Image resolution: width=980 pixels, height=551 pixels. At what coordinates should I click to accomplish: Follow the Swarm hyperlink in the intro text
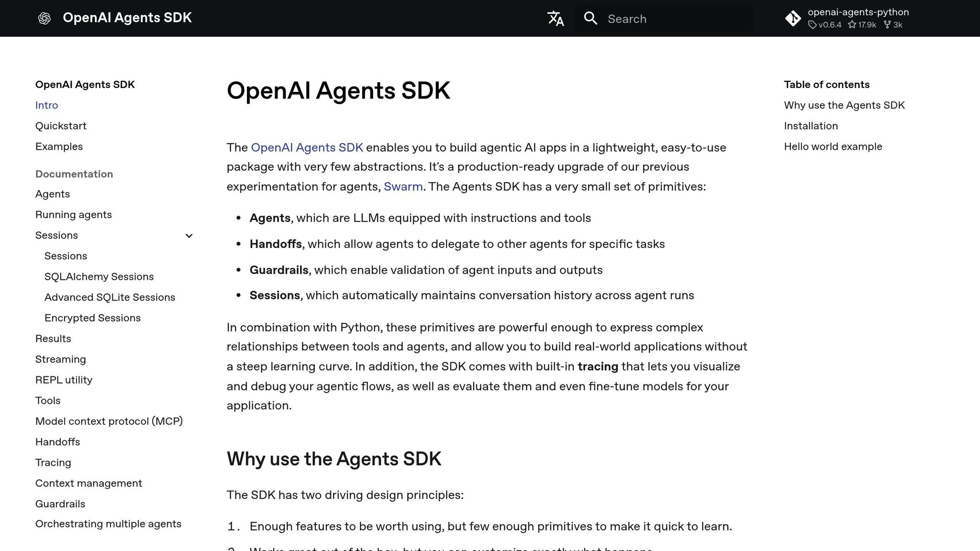(403, 187)
